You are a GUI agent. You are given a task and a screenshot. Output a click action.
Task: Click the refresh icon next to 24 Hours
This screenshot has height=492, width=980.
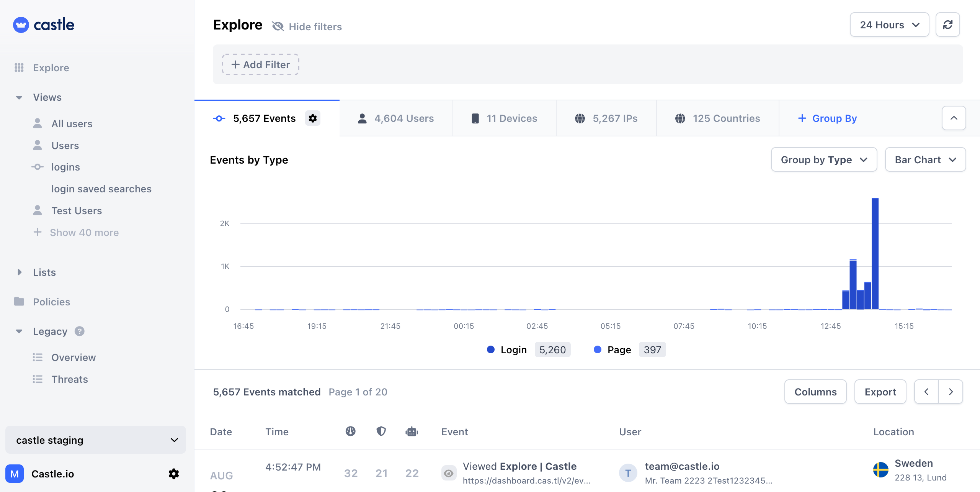[x=948, y=25]
